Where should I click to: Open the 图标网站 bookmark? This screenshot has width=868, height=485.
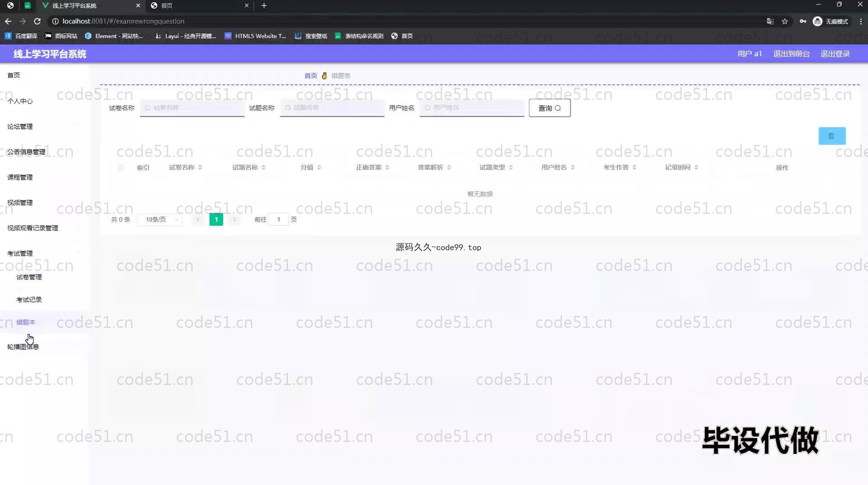[61, 36]
